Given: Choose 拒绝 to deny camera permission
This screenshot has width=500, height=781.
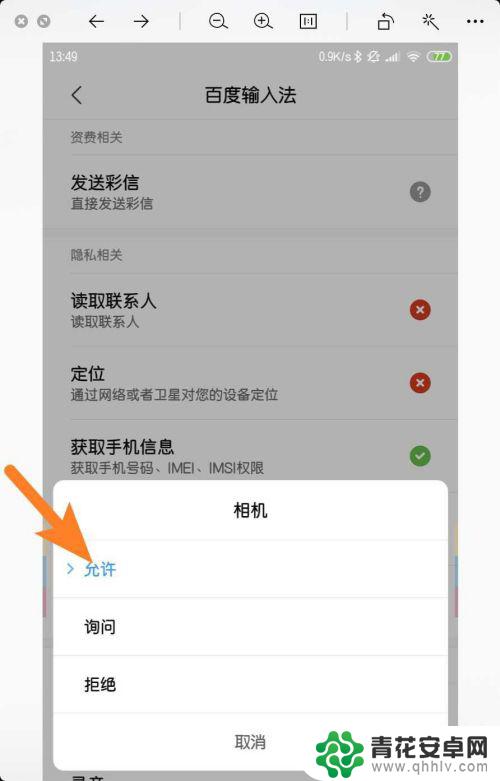Looking at the screenshot, I should [250, 684].
